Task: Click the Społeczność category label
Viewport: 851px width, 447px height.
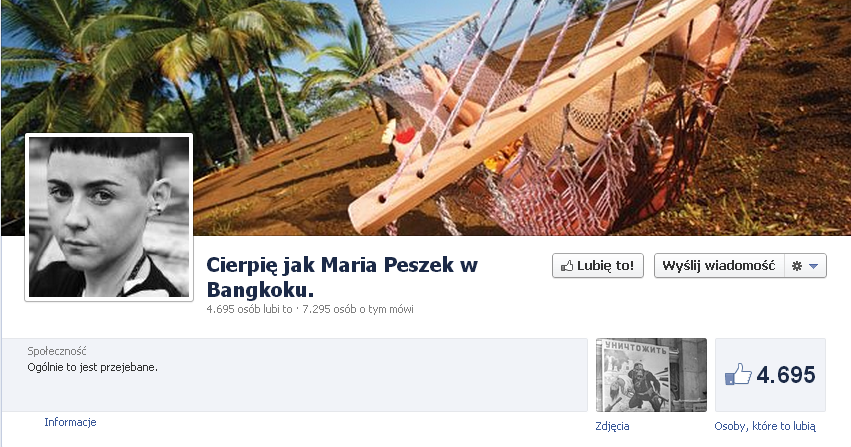Action: [57, 351]
